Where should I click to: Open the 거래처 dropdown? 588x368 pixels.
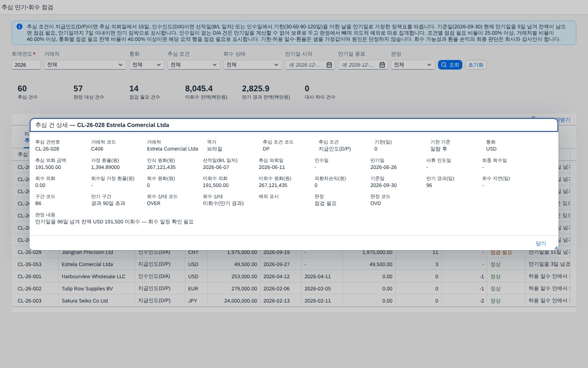(85, 65)
